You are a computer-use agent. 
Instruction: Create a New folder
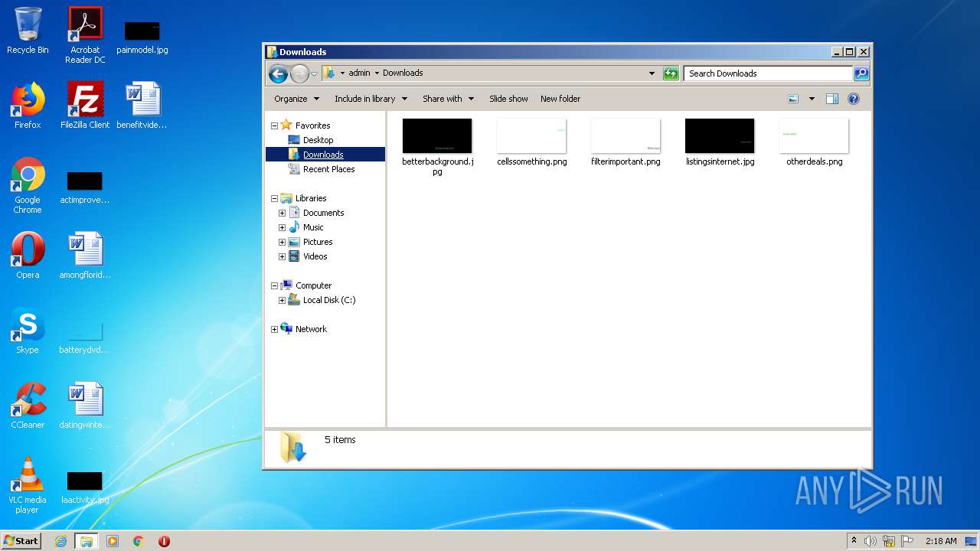click(x=560, y=99)
